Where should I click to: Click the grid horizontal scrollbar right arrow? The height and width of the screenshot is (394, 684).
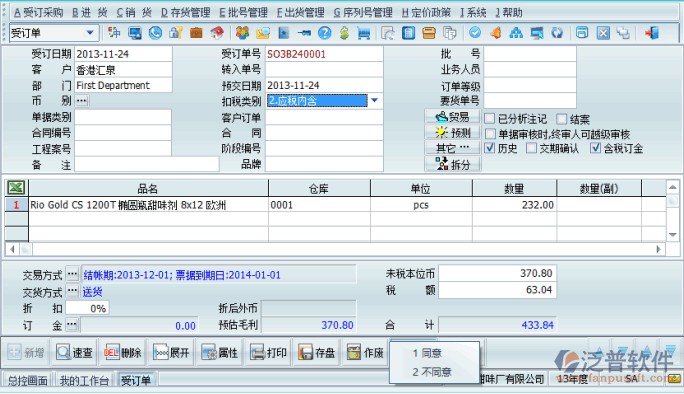coord(658,249)
